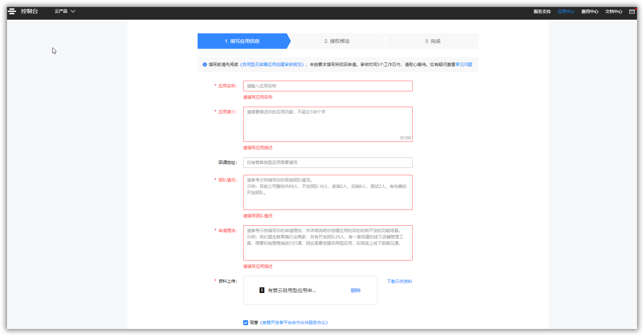Viewport: 644px width, 336px height.
Task: Open 应用中心 in the top navigation
Action: (x=566, y=12)
